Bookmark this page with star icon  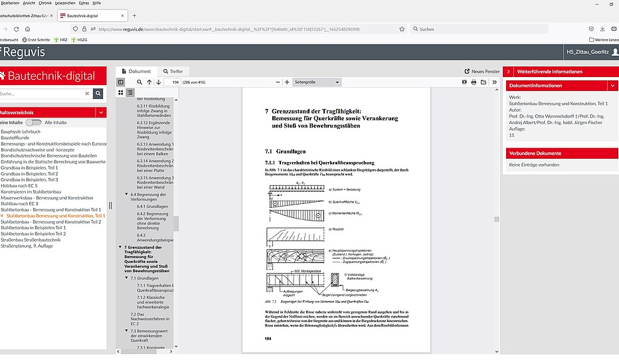(402, 29)
